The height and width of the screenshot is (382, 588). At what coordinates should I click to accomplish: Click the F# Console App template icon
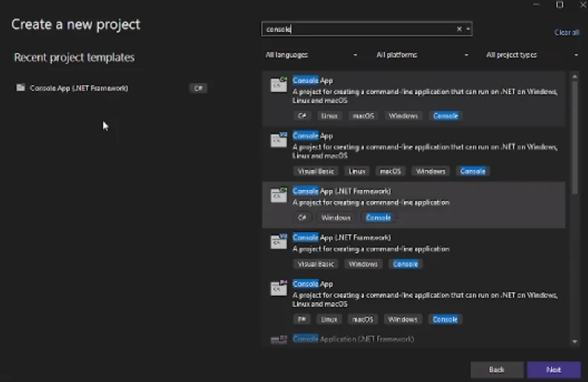click(278, 288)
